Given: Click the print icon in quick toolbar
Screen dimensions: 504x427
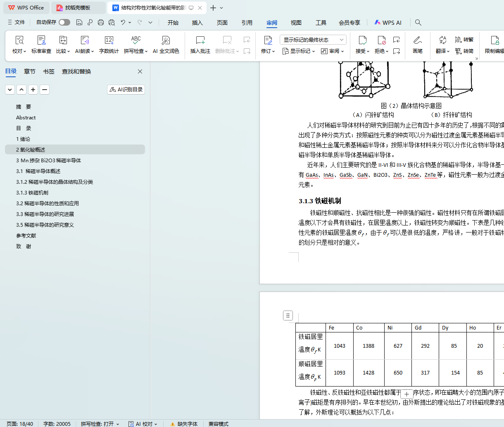Looking at the screenshot, I should point(101,22).
